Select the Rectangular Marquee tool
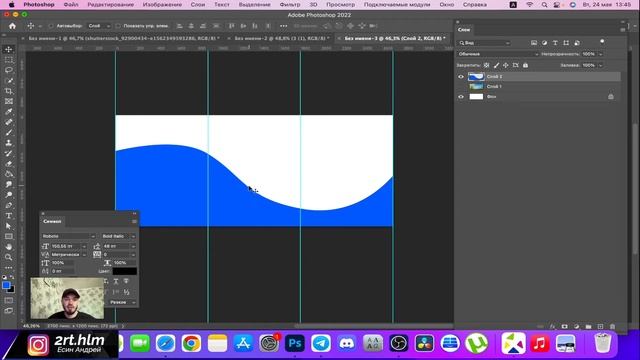The height and width of the screenshot is (360, 640). point(9,60)
